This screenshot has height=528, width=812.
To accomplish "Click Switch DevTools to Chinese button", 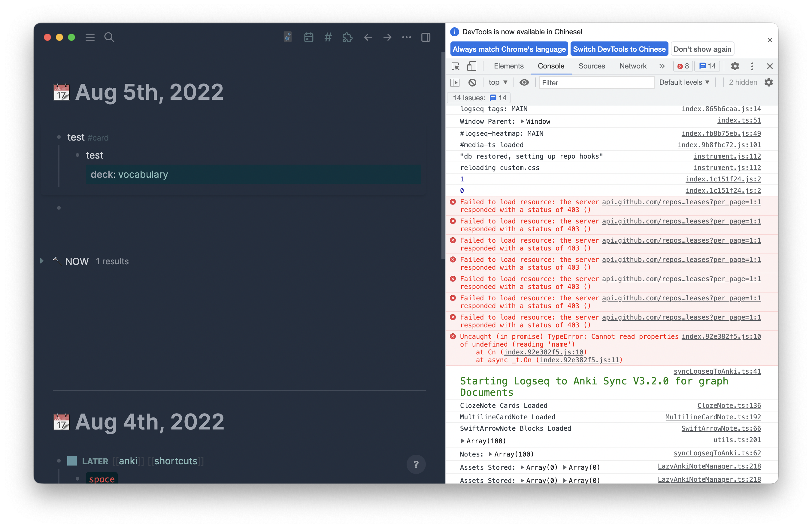I will point(619,49).
